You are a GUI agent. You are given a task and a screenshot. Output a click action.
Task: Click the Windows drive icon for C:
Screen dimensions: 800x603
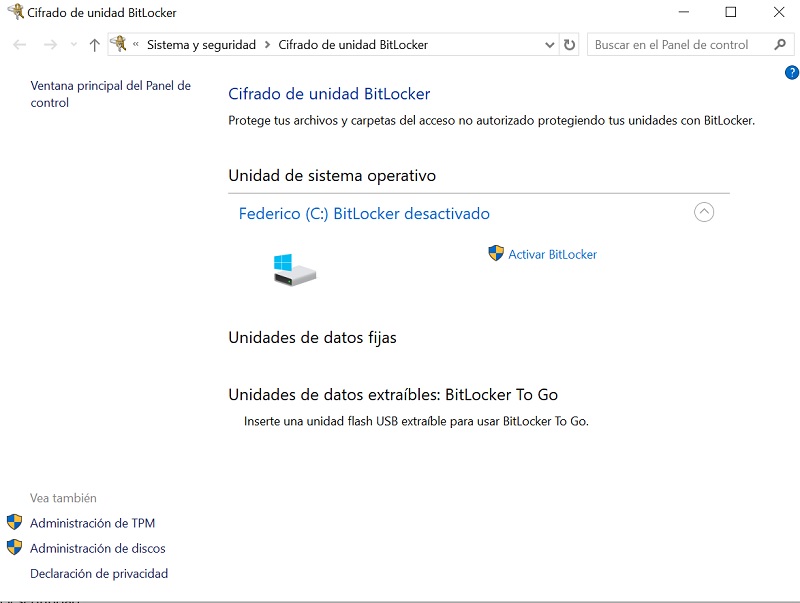(295, 270)
